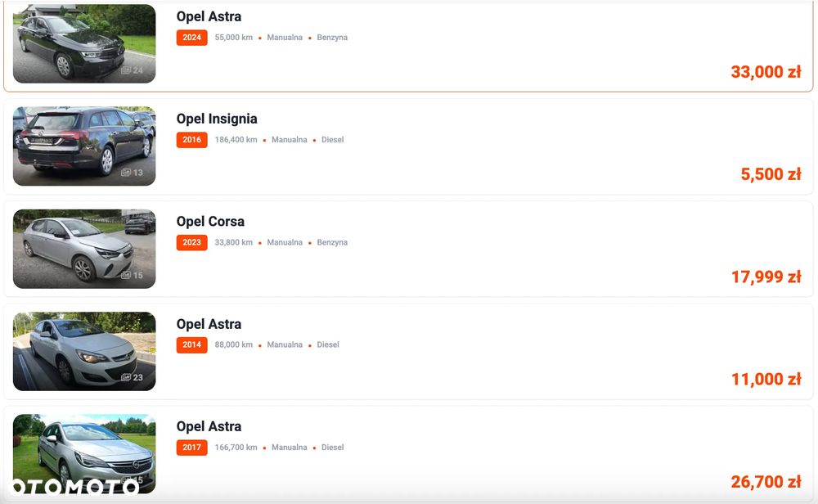Open the Opel Astra title priced 33,000 zł
Viewport: 818px width, 504px height.
pos(209,16)
